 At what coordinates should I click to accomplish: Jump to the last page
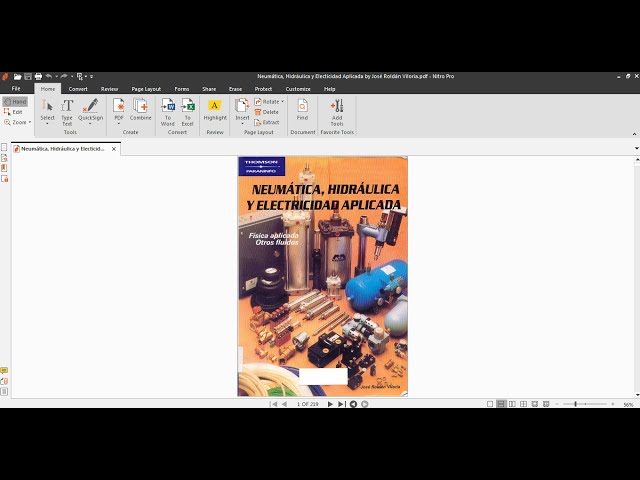point(341,404)
